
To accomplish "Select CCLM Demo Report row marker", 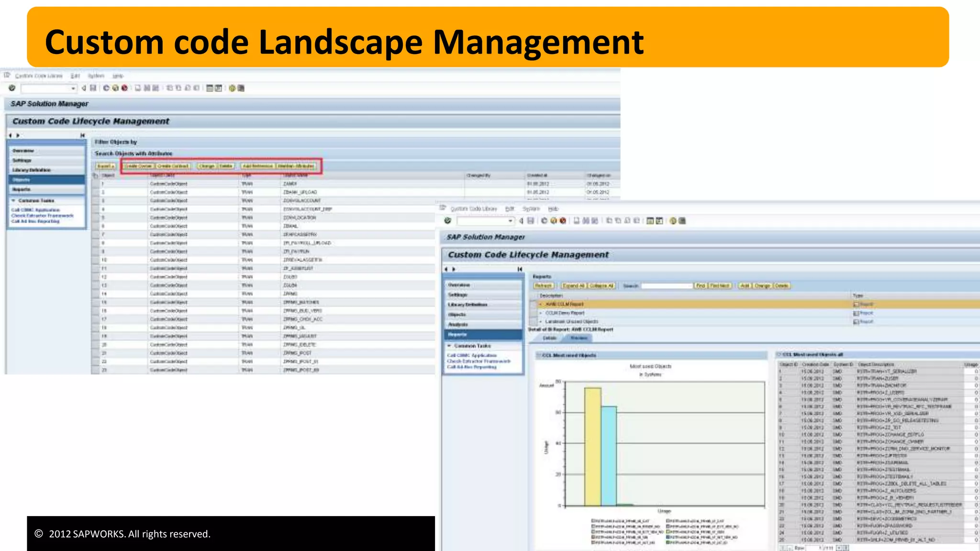I will pyautogui.click(x=533, y=313).
